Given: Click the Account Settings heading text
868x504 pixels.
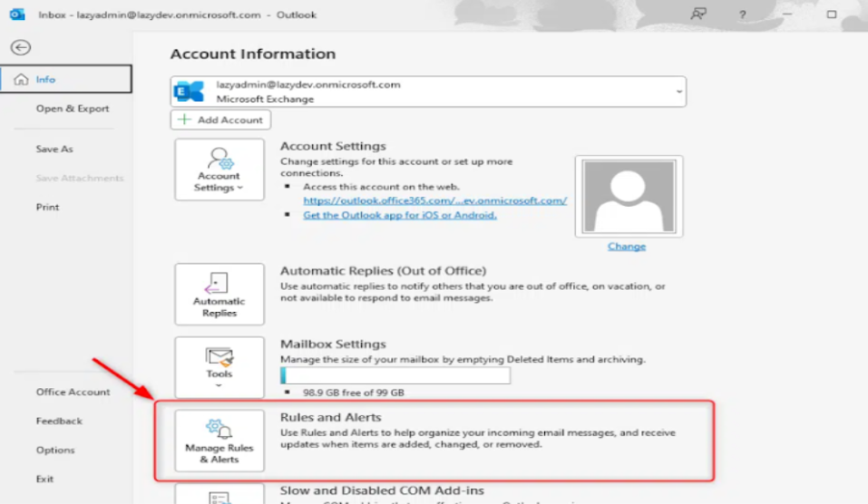Looking at the screenshot, I should 333,146.
